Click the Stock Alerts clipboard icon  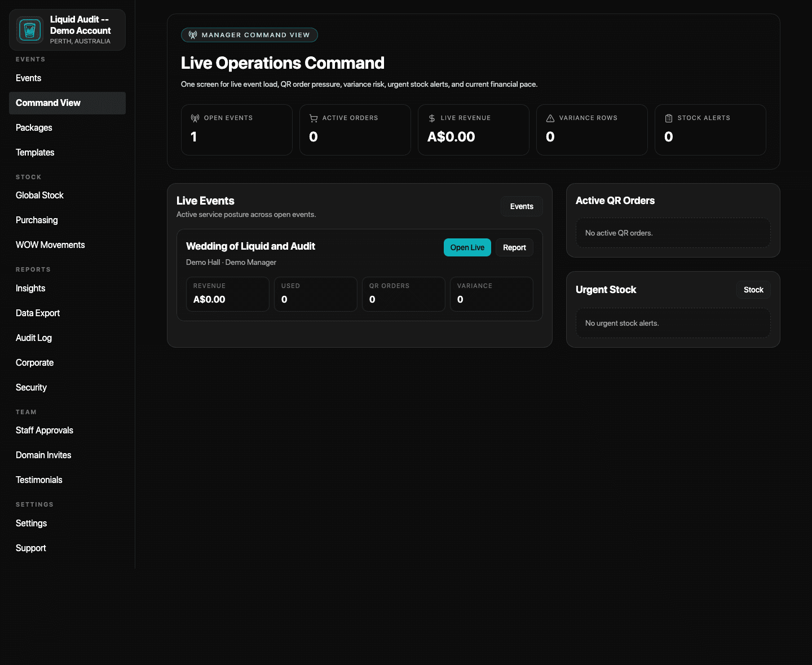coord(669,118)
